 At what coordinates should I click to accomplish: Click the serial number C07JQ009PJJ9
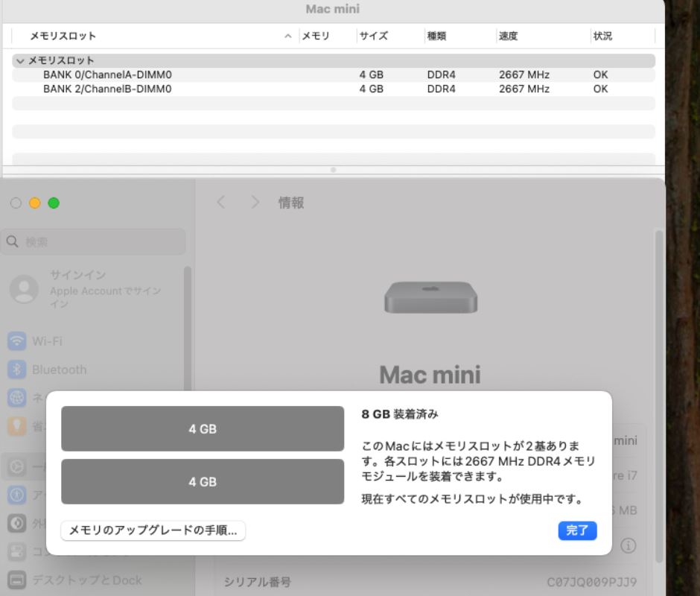(592, 582)
